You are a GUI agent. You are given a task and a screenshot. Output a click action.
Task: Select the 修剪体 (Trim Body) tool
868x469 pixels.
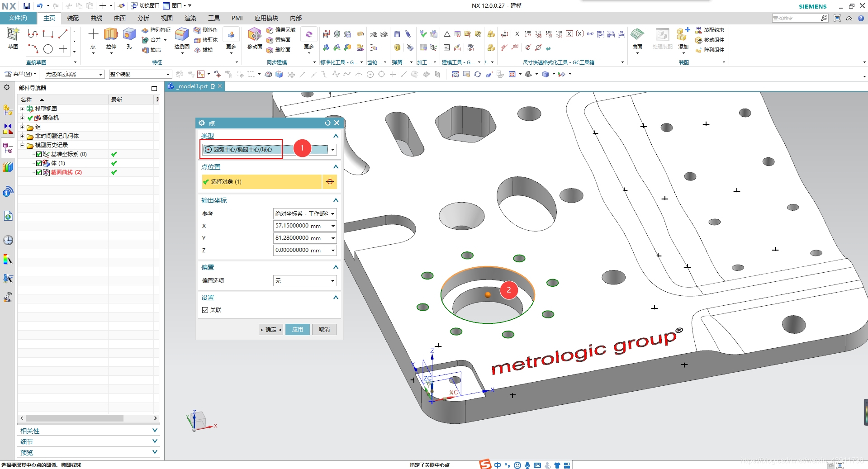206,40
